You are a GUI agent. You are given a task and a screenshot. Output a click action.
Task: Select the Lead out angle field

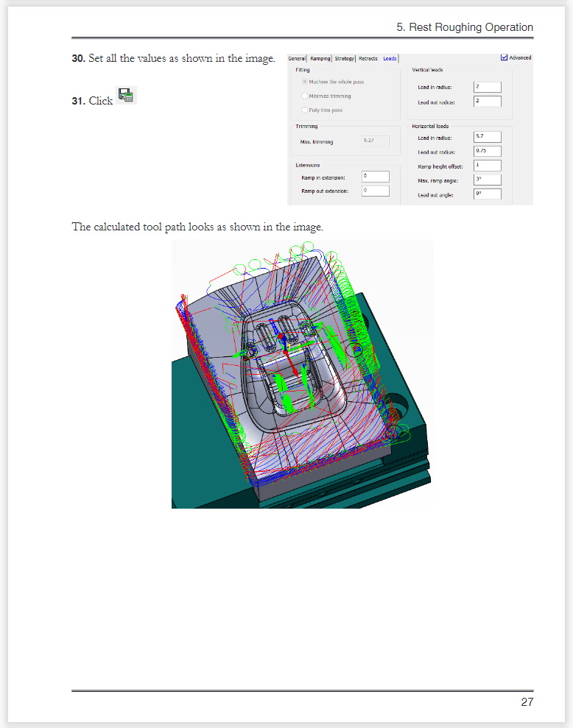click(487, 194)
